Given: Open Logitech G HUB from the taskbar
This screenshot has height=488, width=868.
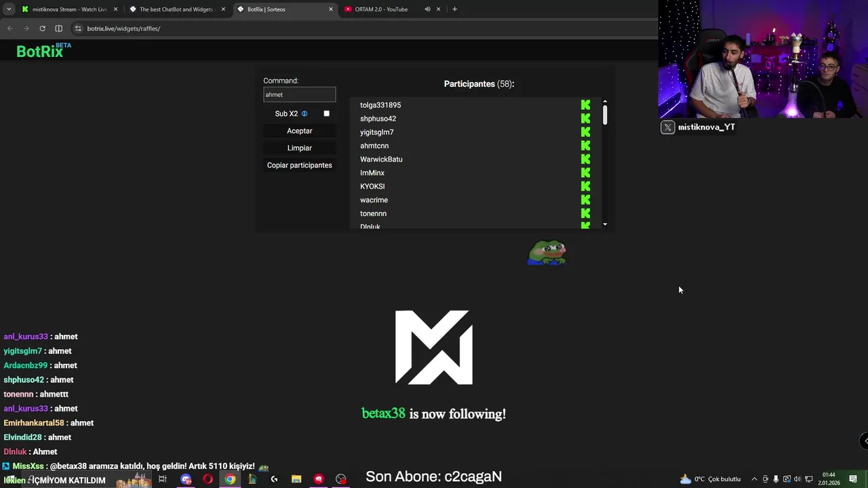Looking at the screenshot, I should 274,479.
